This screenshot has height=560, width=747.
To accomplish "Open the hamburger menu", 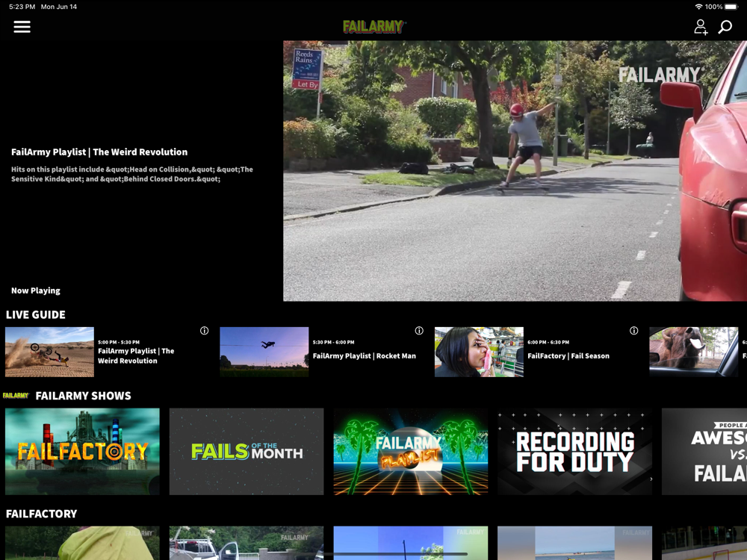I will (x=22, y=27).
